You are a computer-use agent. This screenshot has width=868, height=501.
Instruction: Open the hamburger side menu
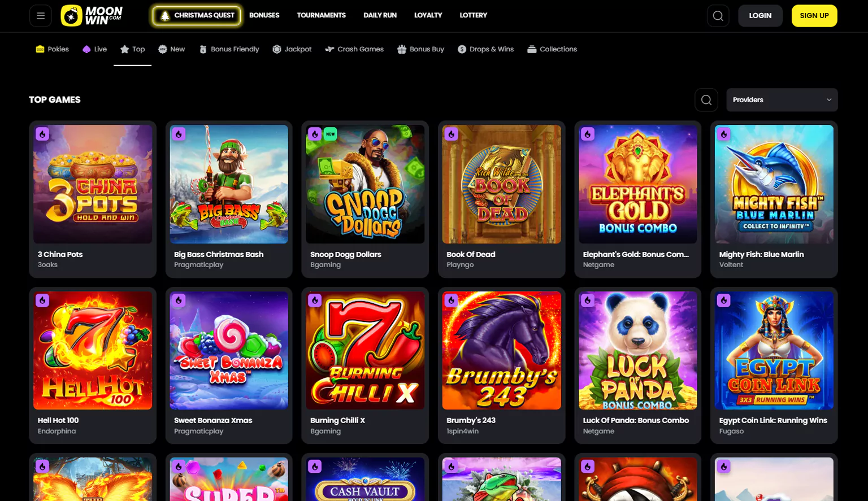[x=41, y=16]
